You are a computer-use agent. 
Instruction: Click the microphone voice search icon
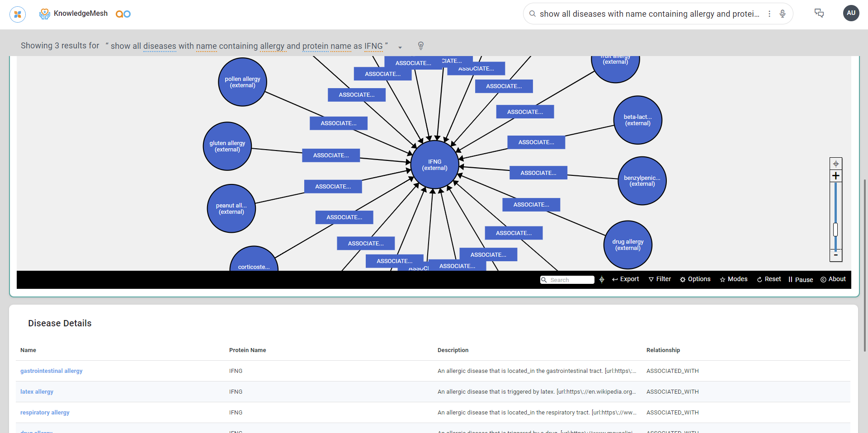(783, 14)
